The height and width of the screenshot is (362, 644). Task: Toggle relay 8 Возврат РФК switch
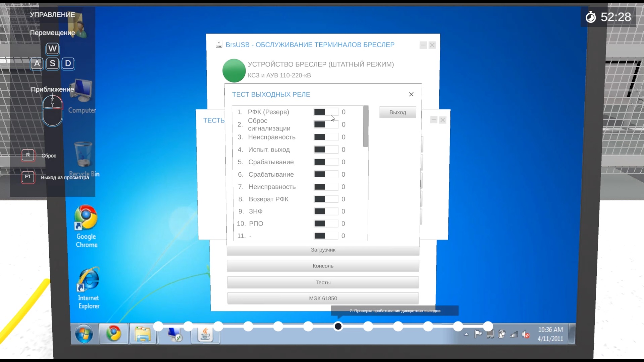(x=326, y=199)
